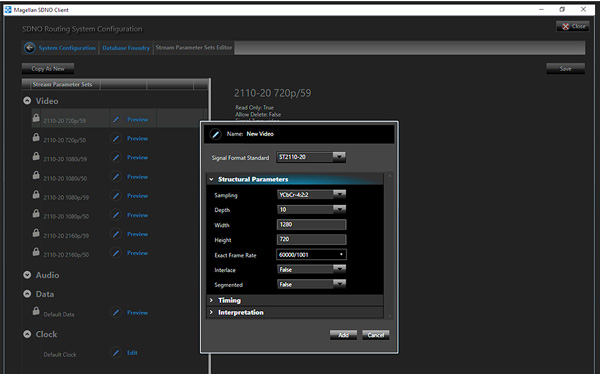Image resolution: width=600 pixels, height=374 pixels.
Task: Select the 2110-20 1080p/59 row text
Action: (66, 198)
